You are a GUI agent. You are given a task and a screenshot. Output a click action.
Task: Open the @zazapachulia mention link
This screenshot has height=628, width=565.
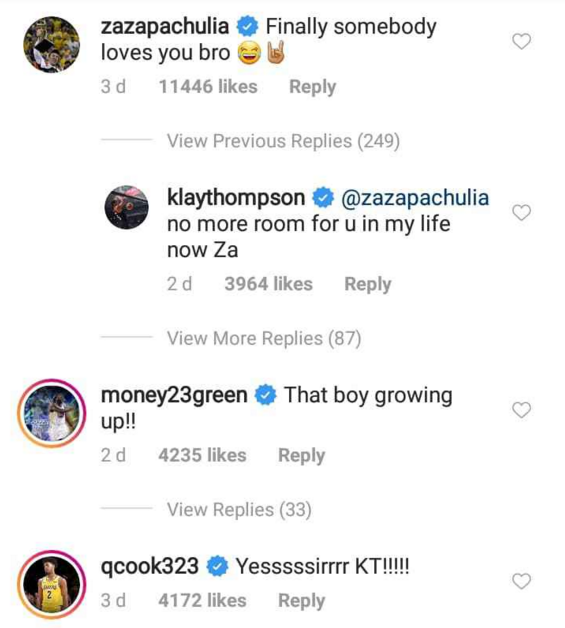415,198
